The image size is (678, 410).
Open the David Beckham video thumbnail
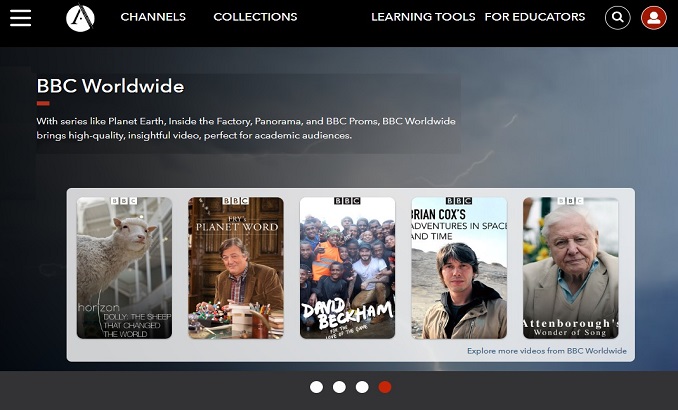[347, 268]
